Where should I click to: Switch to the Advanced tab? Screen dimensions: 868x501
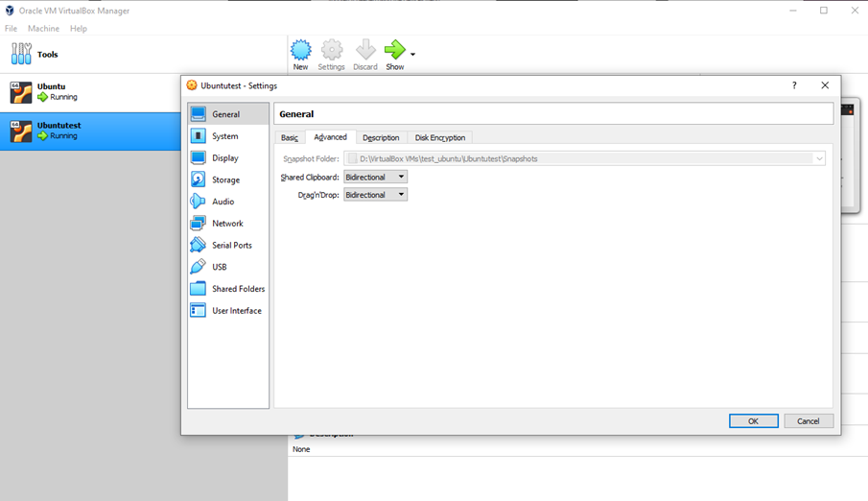tap(331, 137)
